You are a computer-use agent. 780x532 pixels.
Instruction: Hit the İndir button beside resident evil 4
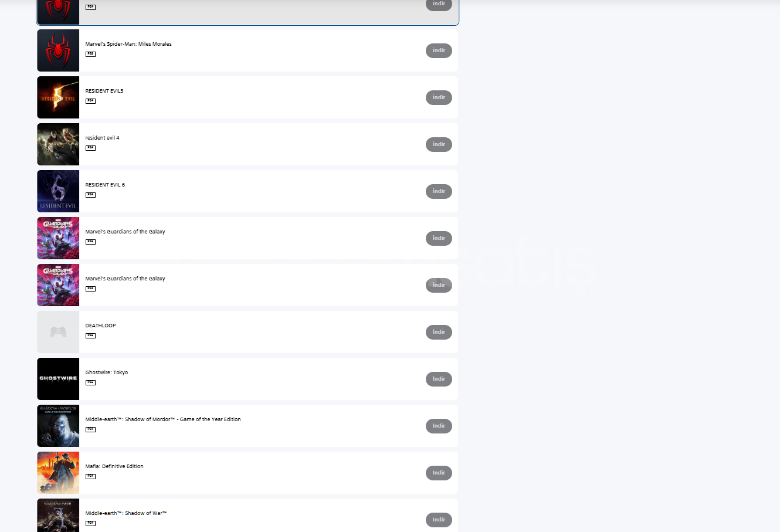439,144
